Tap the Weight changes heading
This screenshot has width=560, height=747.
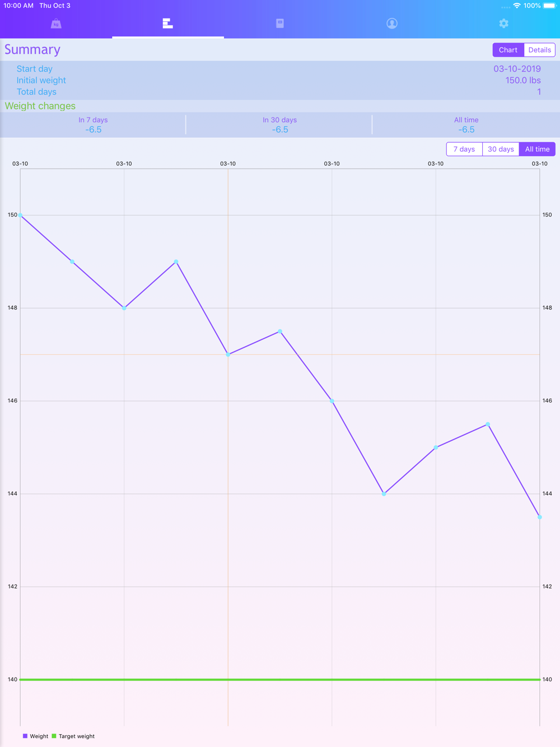(x=40, y=106)
